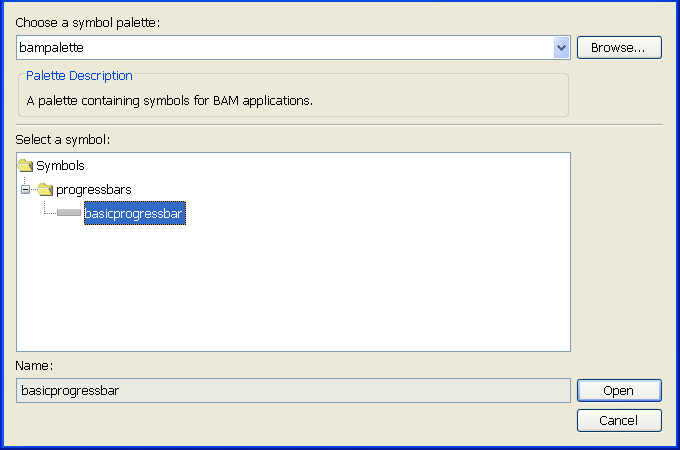
Task: Select the Symbols tree label
Action: (x=60, y=166)
